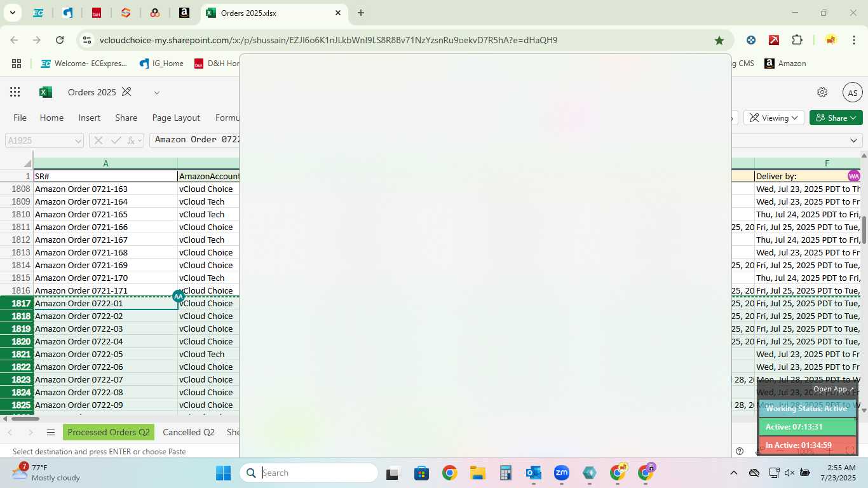
Task: Open Outlook from the taskbar
Action: click(533, 473)
